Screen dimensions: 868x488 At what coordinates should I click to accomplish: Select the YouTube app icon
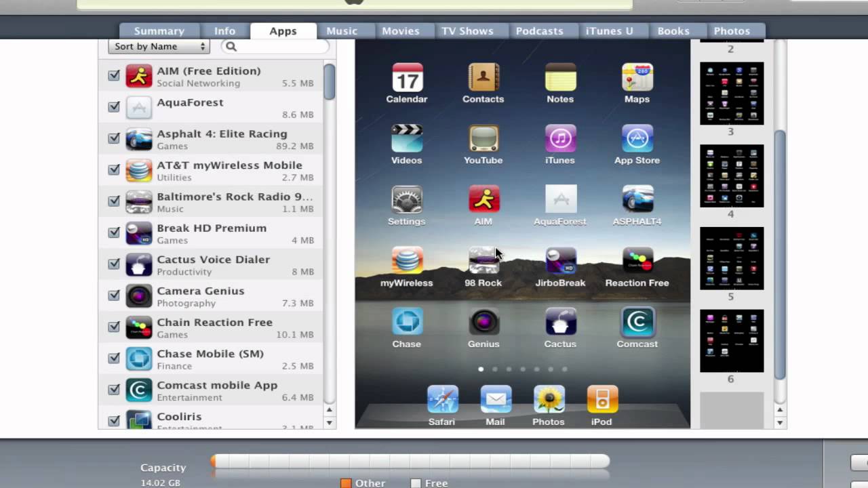click(x=484, y=138)
